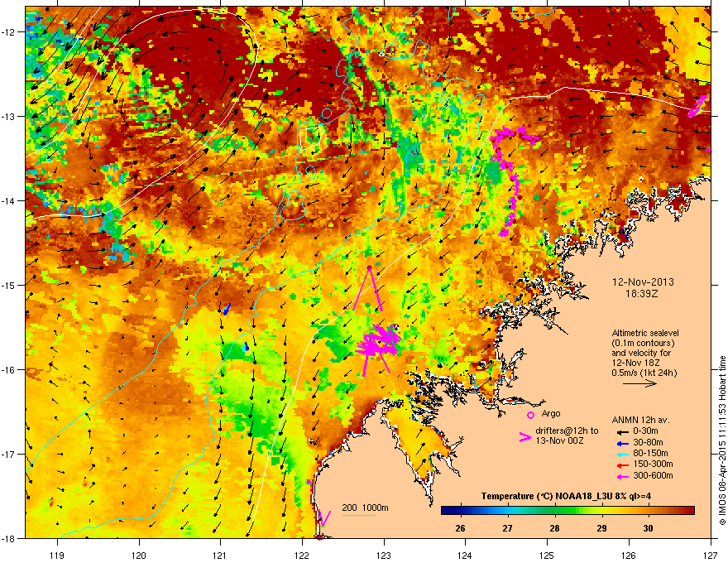
Task: Click the small cyan circle contour near 122.3E 13S
Action: [327, 113]
